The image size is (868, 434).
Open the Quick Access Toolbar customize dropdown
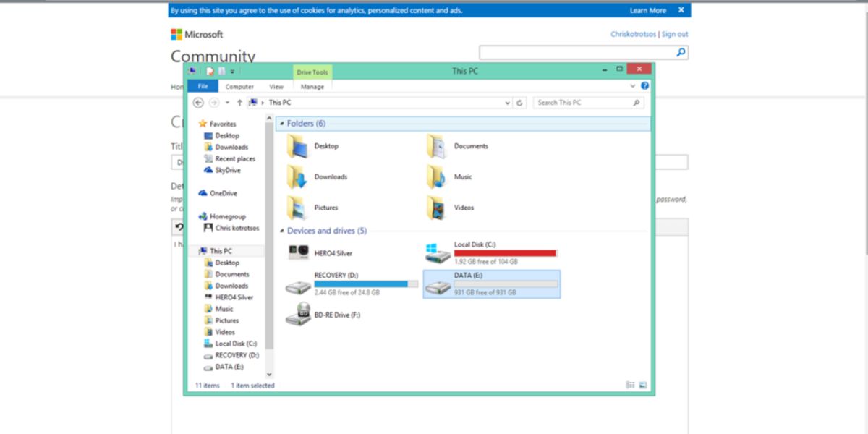click(x=232, y=71)
